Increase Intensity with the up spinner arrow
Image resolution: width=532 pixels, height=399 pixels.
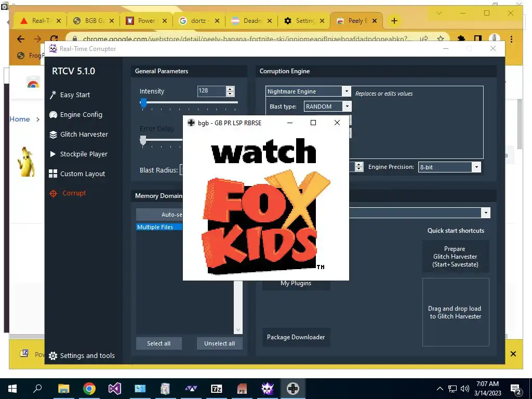(x=230, y=89)
